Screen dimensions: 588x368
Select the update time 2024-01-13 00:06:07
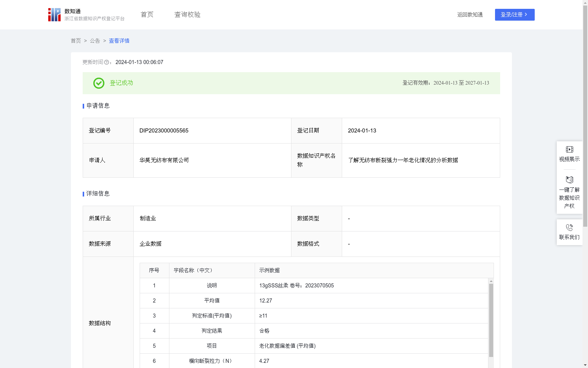pos(139,63)
